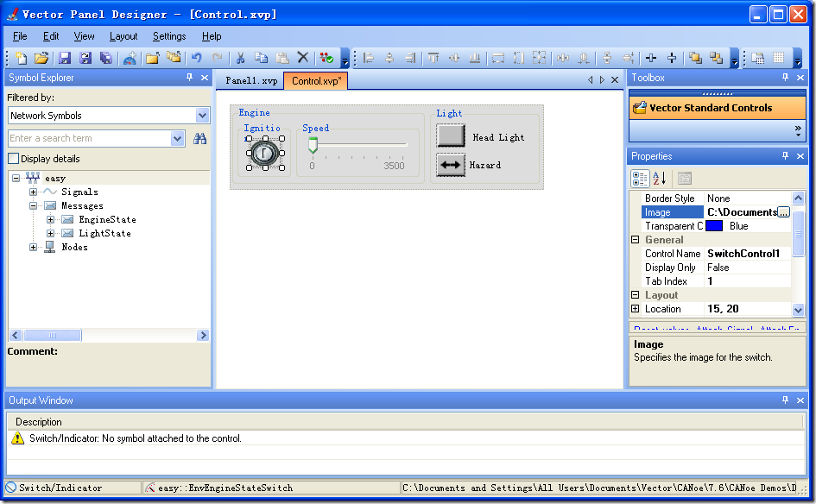The height and width of the screenshot is (504, 816).
Task: Click the blue Transparent Color swatch
Action: pyautogui.click(x=714, y=226)
